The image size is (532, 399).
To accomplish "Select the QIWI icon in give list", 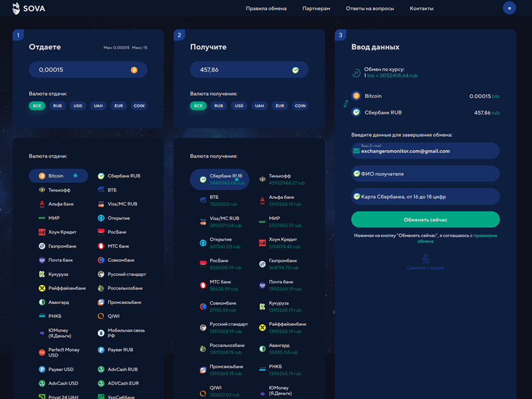I will point(101,317).
